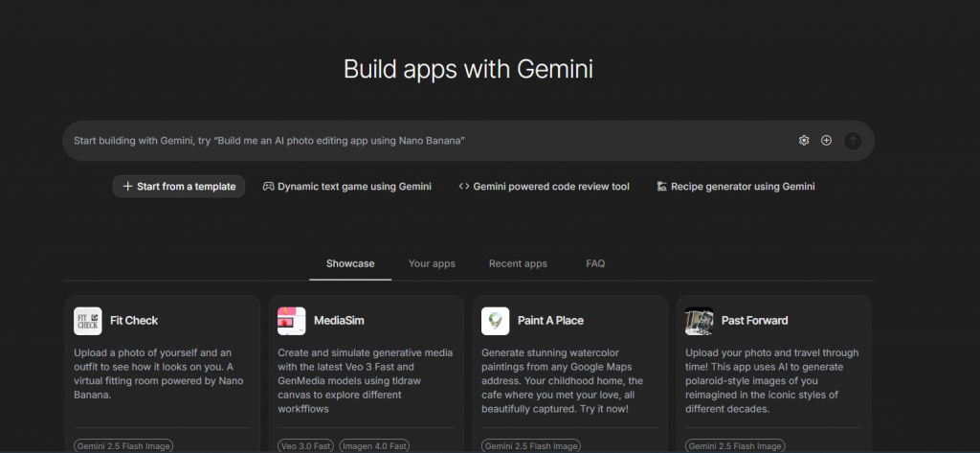980x453 pixels.
Task: Open the Past Forward card title
Action: point(754,321)
